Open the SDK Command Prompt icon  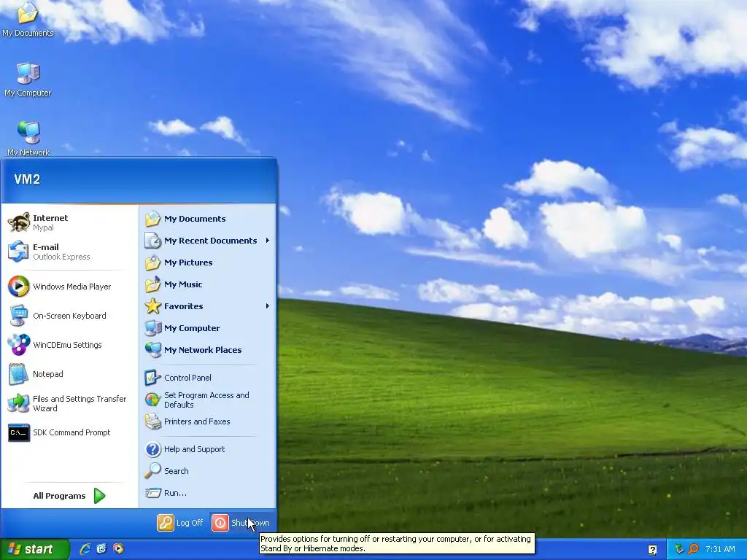click(x=18, y=432)
